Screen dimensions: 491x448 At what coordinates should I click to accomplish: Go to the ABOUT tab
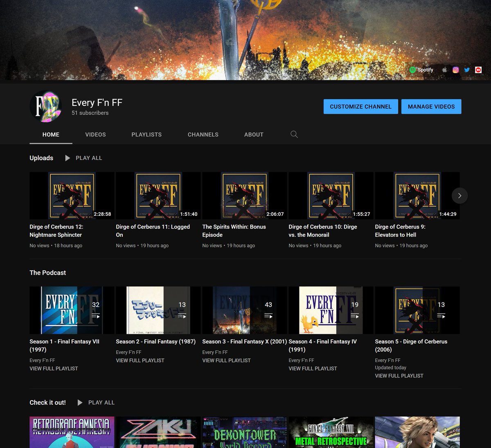[254, 134]
